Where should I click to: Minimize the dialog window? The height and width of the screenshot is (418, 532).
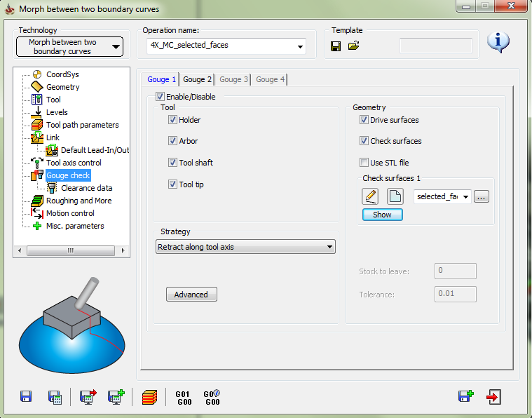point(466,6)
